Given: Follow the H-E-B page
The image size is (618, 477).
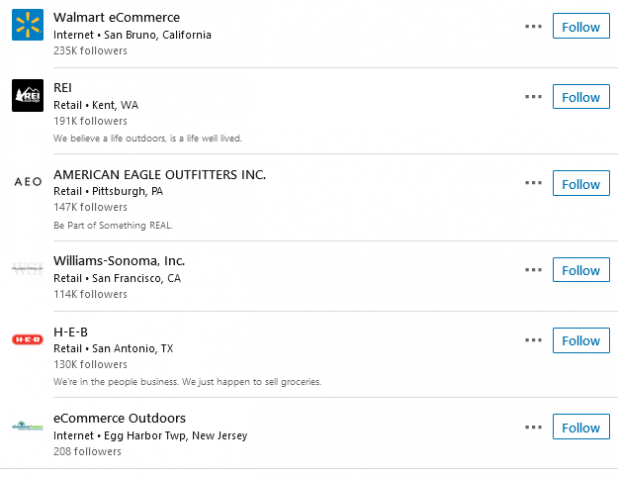Looking at the screenshot, I should click(x=581, y=340).
